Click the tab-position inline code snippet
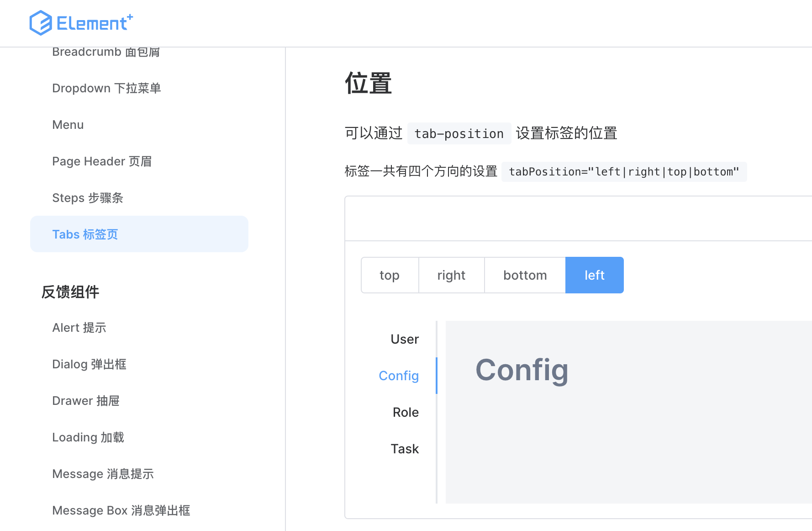Viewport: 812px width, 531px height. pos(459,133)
